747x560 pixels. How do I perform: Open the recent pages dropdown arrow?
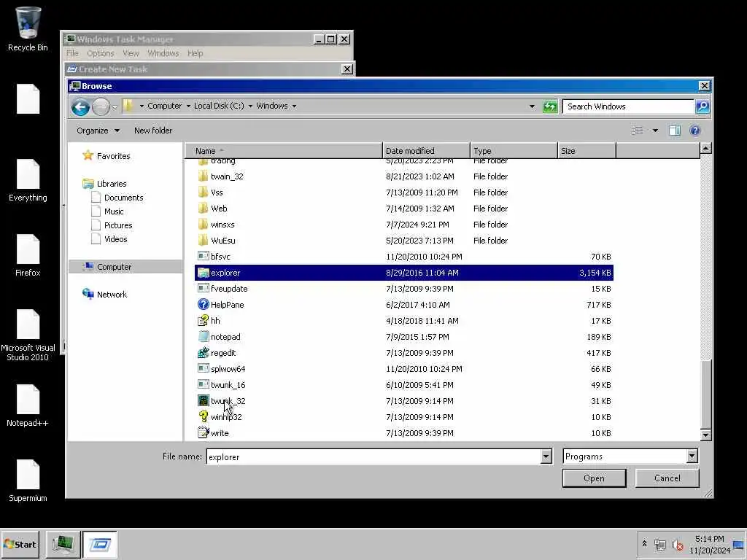point(115,107)
